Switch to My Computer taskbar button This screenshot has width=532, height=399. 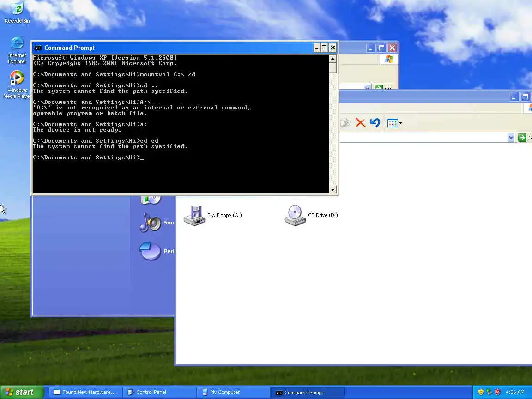click(x=233, y=392)
